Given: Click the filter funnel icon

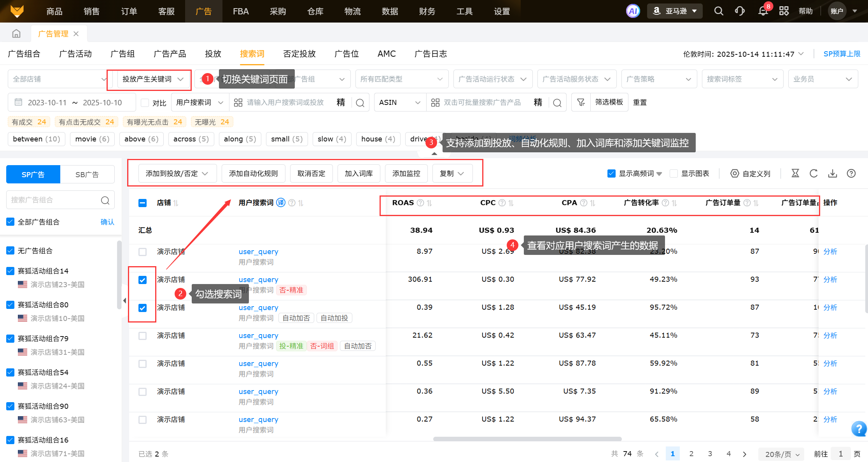Looking at the screenshot, I should pyautogui.click(x=581, y=102).
